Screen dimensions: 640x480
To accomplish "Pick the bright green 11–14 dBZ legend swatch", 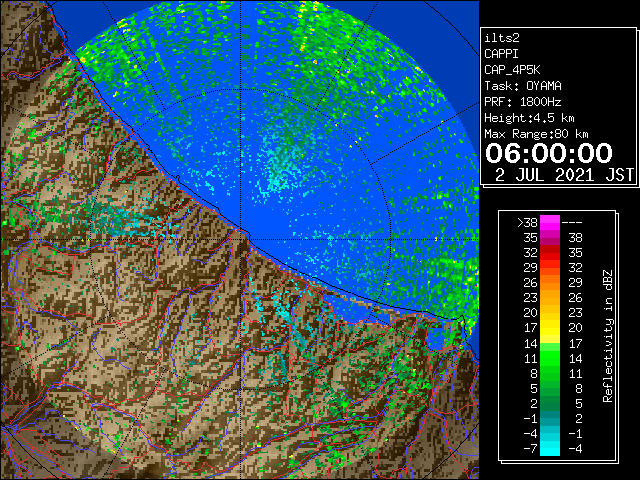I will (x=550, y=358).
